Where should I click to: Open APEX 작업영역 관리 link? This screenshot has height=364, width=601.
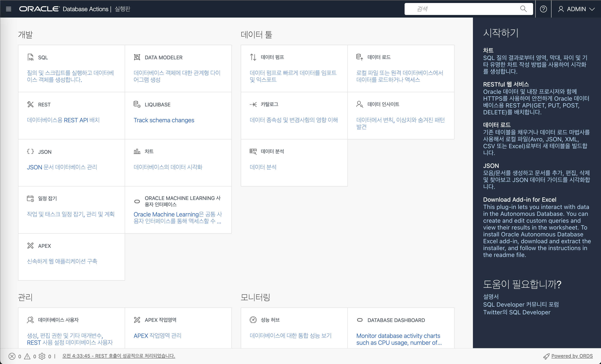[158, 336]
